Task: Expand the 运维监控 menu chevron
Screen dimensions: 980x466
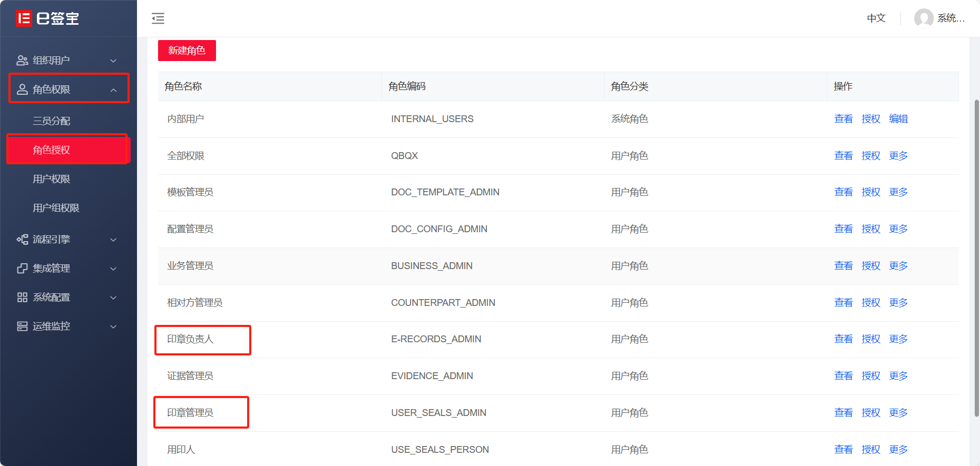Action: click(x=113, y=327)
